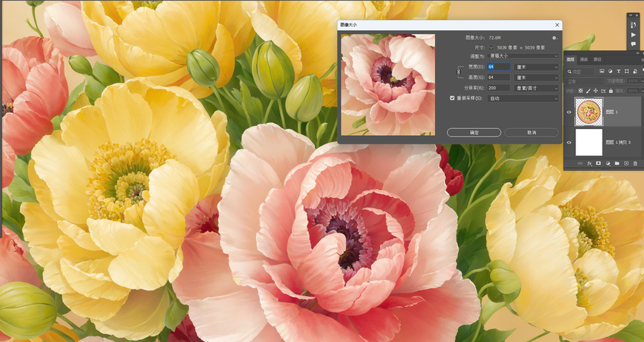Viewport: 644px width, 342px height.
Task: Open the resolution unit 像素/英寸 dropdown
Action: coord(537,88)
